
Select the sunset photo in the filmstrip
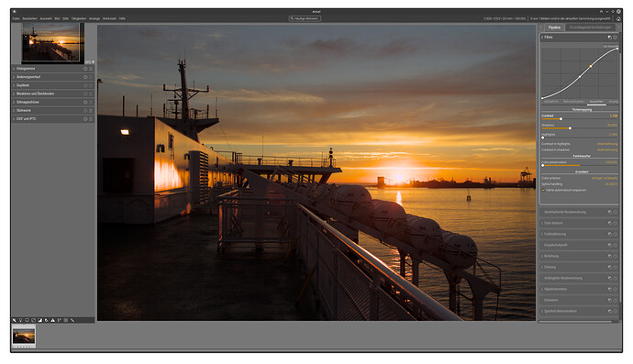pos(24,336)
